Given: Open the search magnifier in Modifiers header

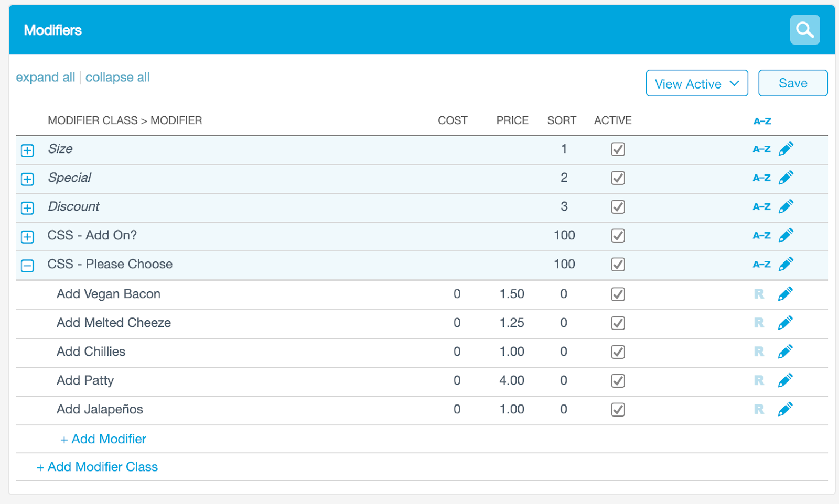Looking at the screenshot, I should 804,30.
